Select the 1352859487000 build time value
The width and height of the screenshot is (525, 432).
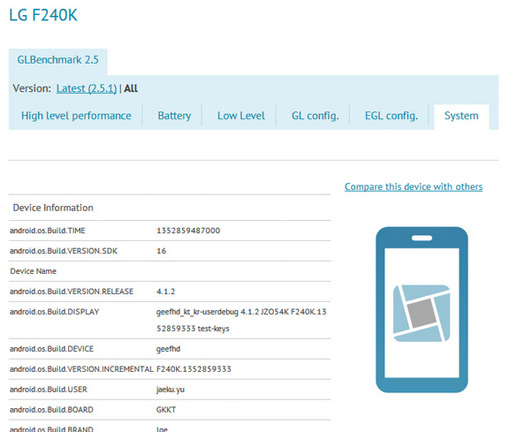[x=188, y=231]
